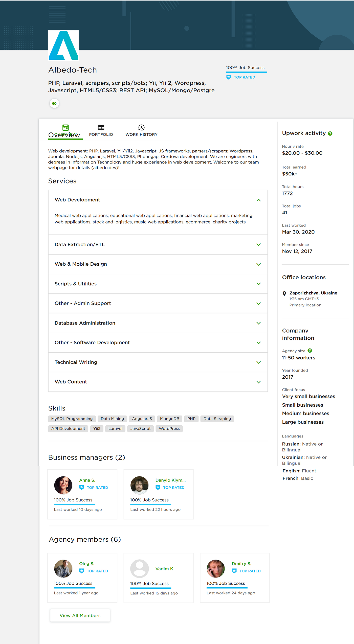Image resolution: width=354 pixels, height=644 pixels.
Task: Collapse the Web Development service section
Action: pos(258,200)
